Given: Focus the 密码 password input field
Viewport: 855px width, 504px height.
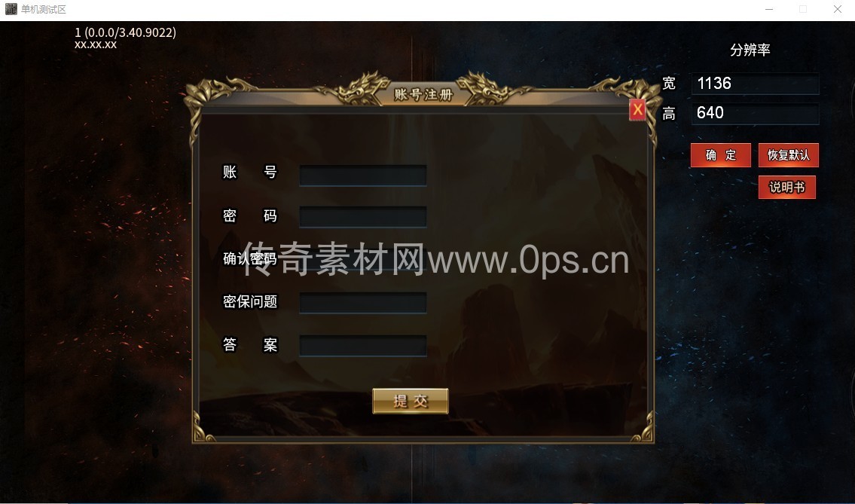Looking at the screenshot, I should tap(362, 216).
